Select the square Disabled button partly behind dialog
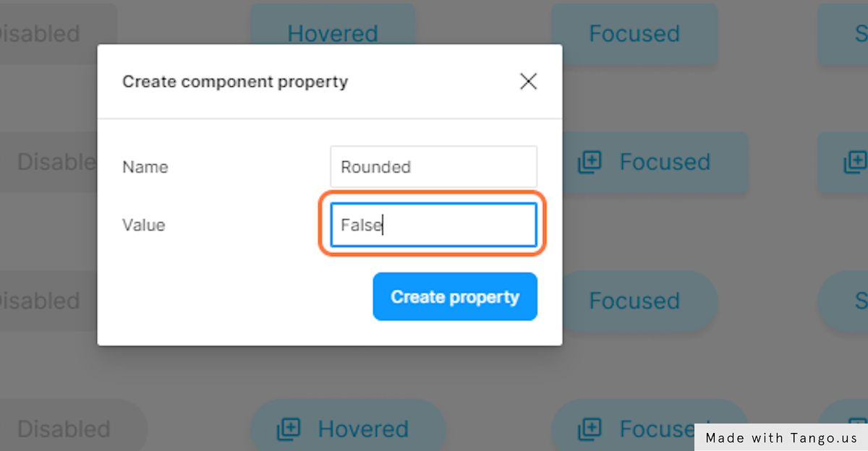The image size is (868, 451). click(x=48, y=162)
